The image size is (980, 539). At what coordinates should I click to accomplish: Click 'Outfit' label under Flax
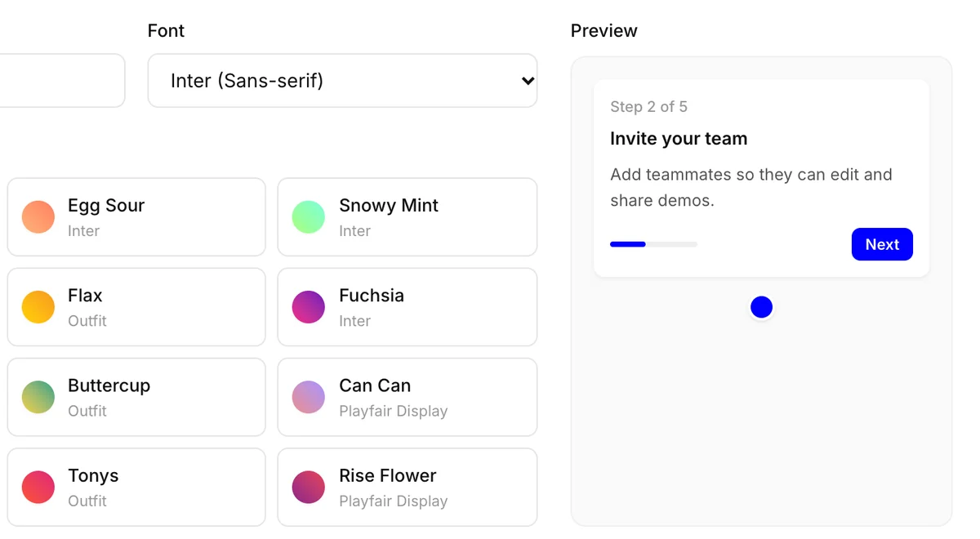(x=87, y=321)
